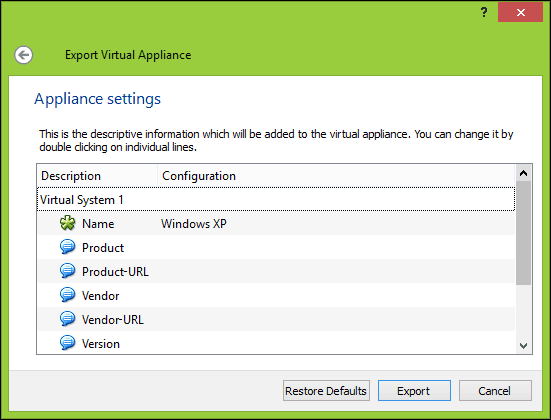The width and height of the screenshot is (551, 420).
Task: Click the scrollbar down arrow
Action: pyautogui.click(x=524, y=346)
